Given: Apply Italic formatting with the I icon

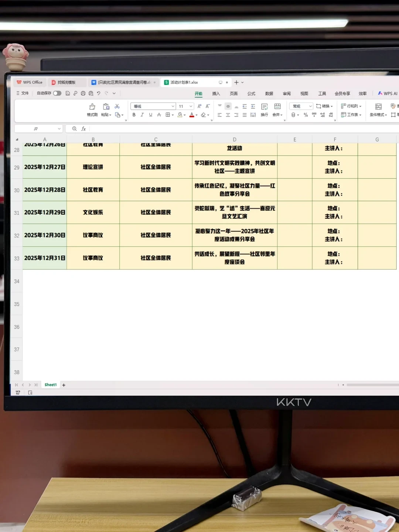Looking at the screenshot, I should pyautogui.click(x=142, y=115).
